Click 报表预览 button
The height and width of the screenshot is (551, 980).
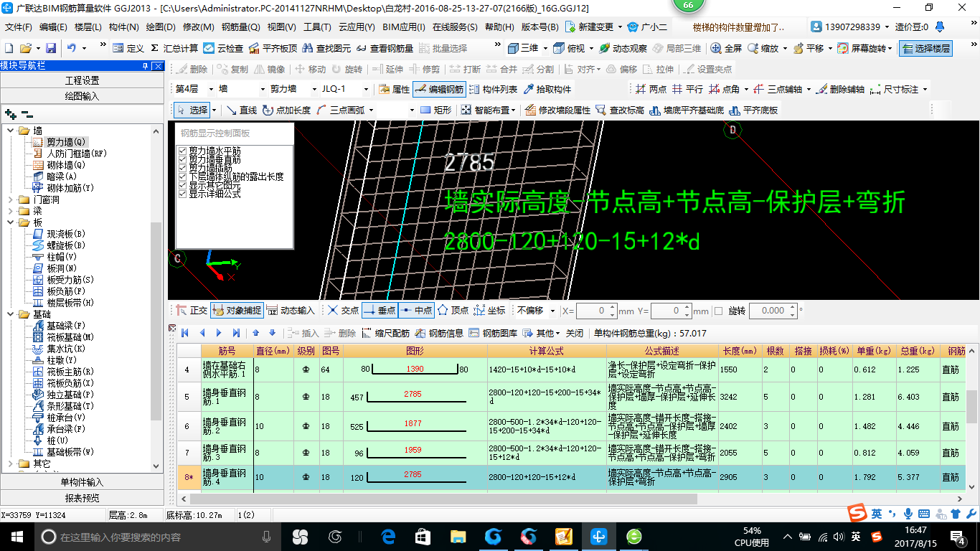coord(83,498)
